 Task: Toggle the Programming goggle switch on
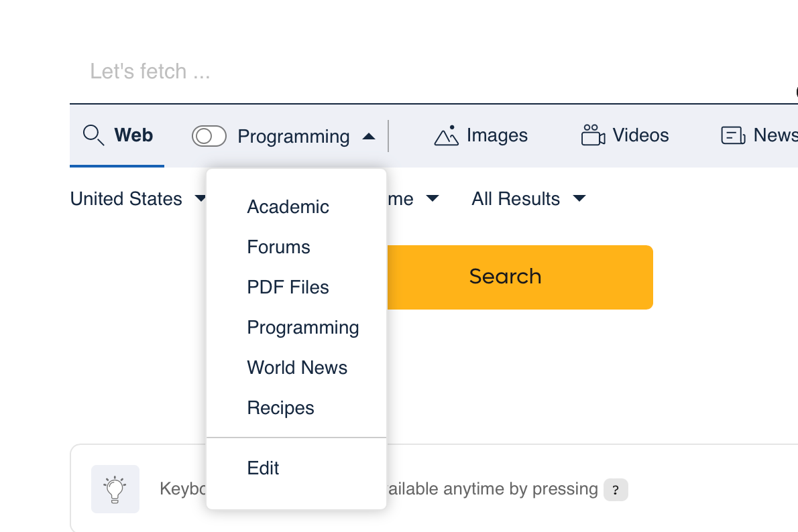click(209, 136)
